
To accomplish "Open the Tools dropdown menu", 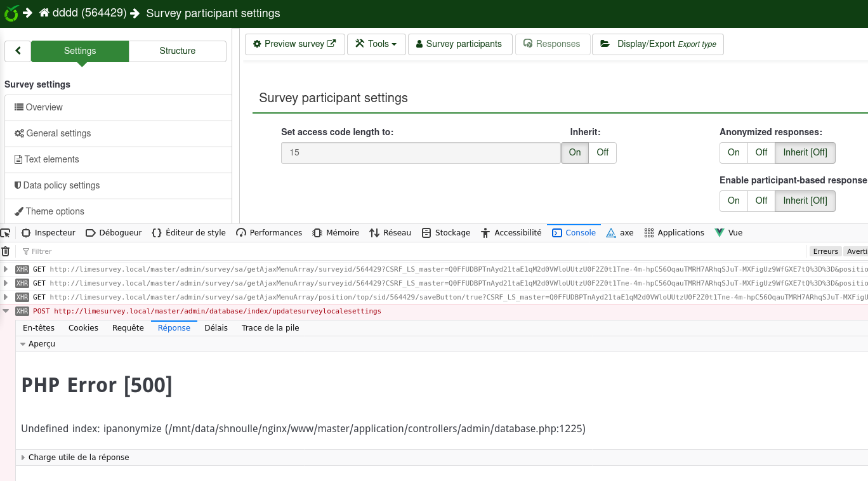I will (x=376, y=44).
